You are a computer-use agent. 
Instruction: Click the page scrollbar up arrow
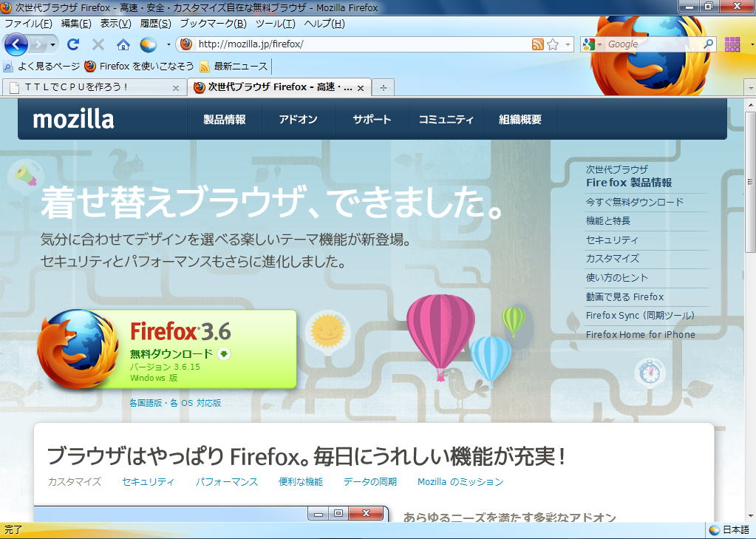[x=750, y=104]
